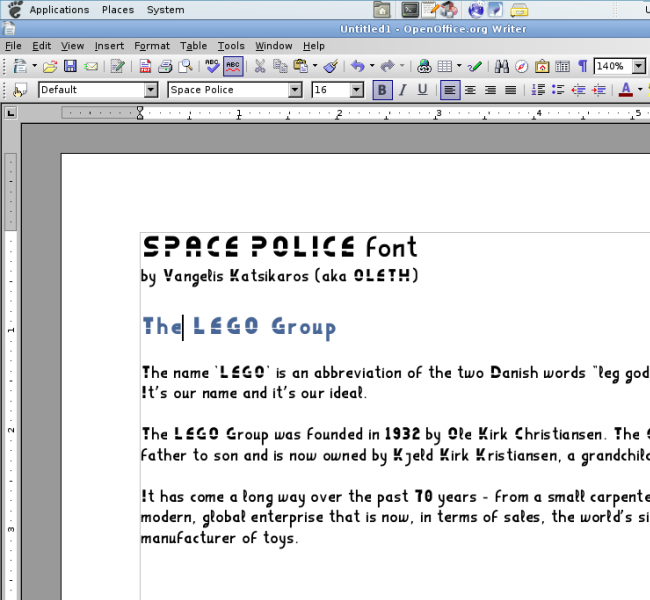Open the Help menu
650x600 pixels.
(x=313, y=46)
